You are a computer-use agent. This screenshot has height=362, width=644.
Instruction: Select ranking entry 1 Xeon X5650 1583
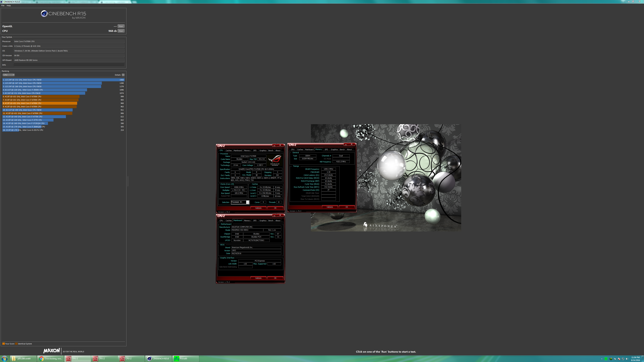tap(63, 80)
